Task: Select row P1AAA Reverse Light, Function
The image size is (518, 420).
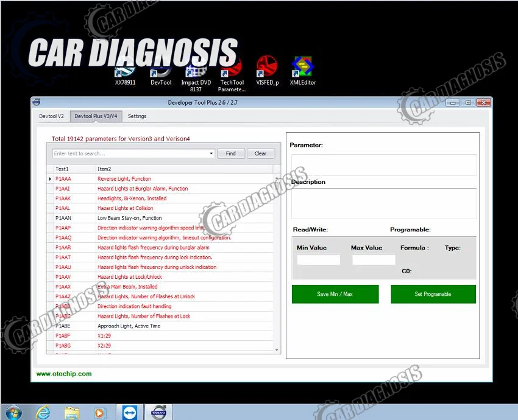Action: click(160, 179)
